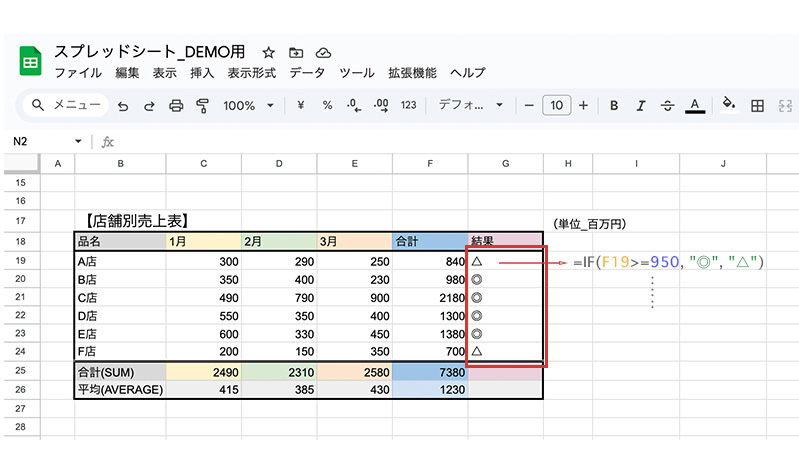This screenshot has width=799, height=473.
Task: Open the N2 name box dropdown
Action: tap(78, 142)
